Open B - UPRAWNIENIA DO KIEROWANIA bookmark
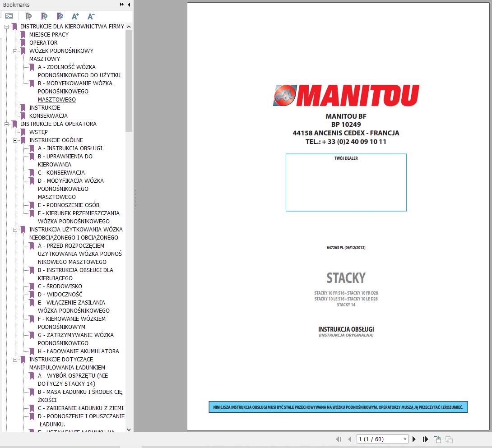Image resolution: width=492 pixels, height=448 pixels. [x=65, y=160]
